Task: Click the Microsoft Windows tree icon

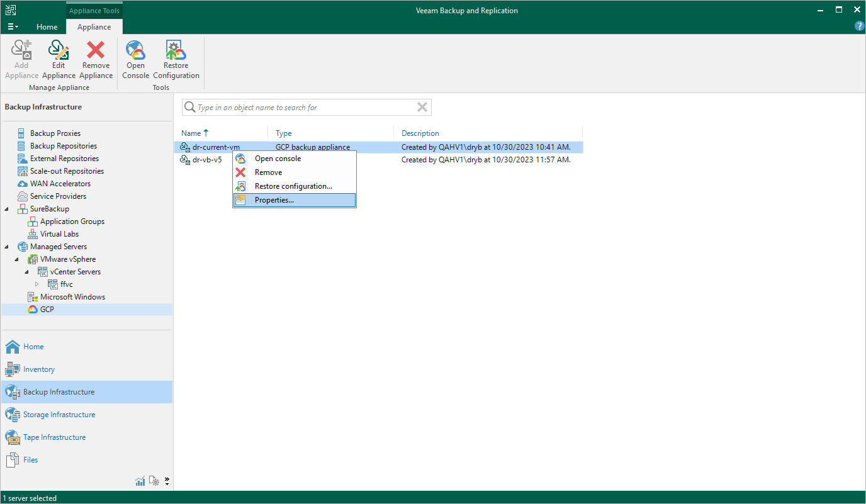Action: click(33, 297)
